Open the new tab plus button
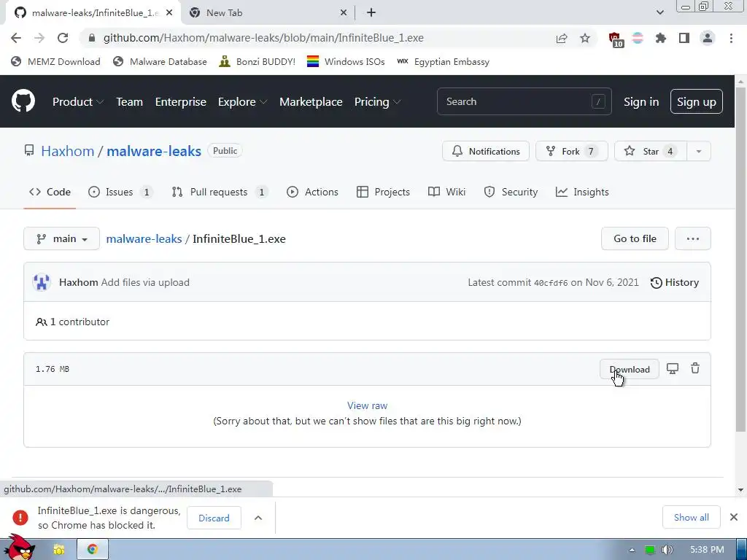This screenshot has width=747, height=560. pyautogui.click(x=371, y=13)
